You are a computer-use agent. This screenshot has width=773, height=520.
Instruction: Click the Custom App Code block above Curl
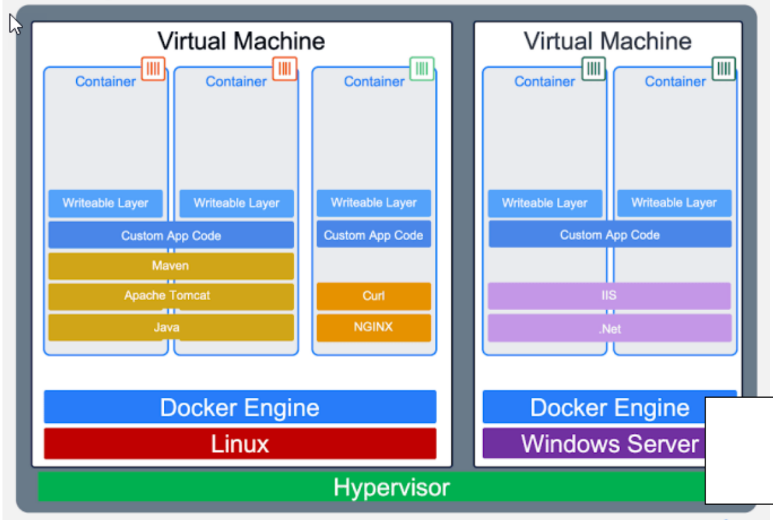click(374, 235)
